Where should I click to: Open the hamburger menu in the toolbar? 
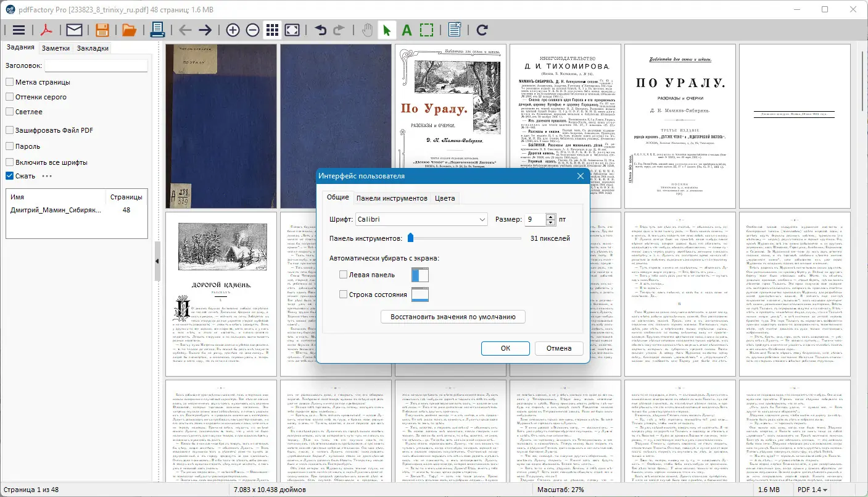pos(19,30)
